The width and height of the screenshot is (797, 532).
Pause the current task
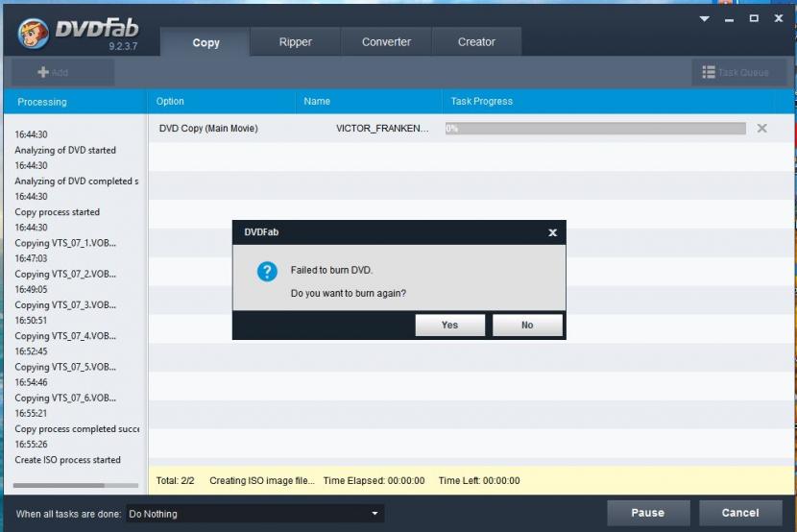pyautogui.click(x=647, y=513)
